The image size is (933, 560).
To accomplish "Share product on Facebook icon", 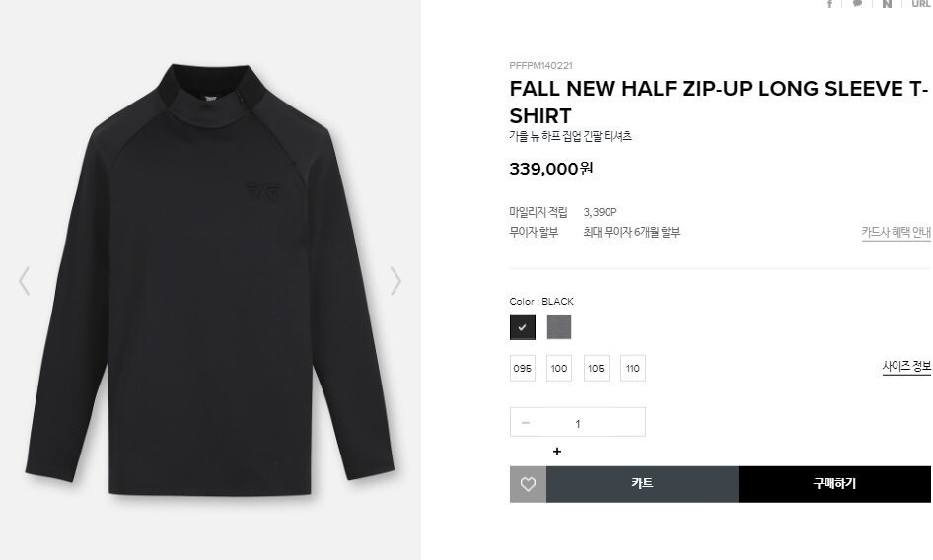I will click(x=830, y=4).
